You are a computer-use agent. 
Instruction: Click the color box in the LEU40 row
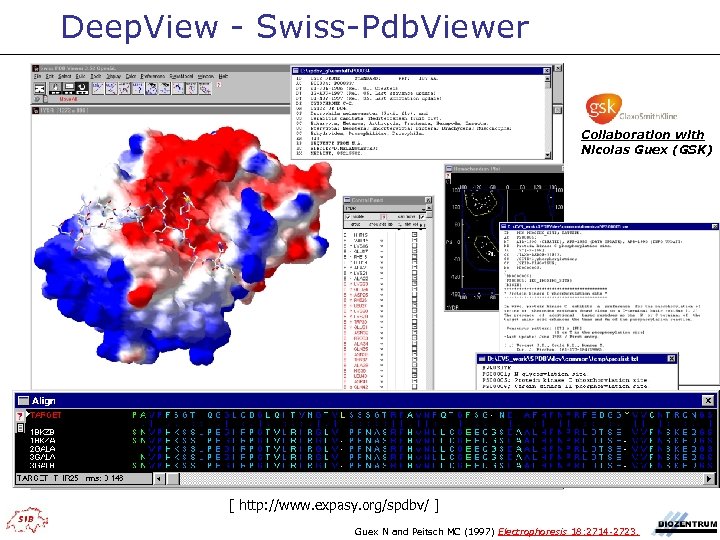[415, 376]
